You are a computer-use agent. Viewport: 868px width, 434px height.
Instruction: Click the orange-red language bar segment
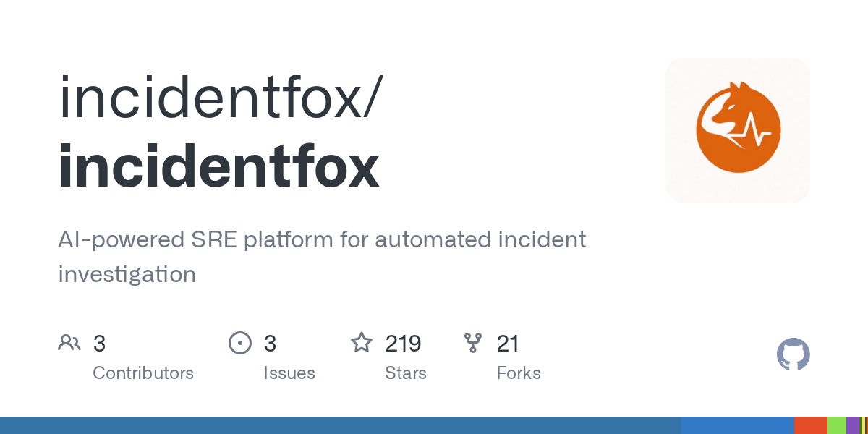810,425
